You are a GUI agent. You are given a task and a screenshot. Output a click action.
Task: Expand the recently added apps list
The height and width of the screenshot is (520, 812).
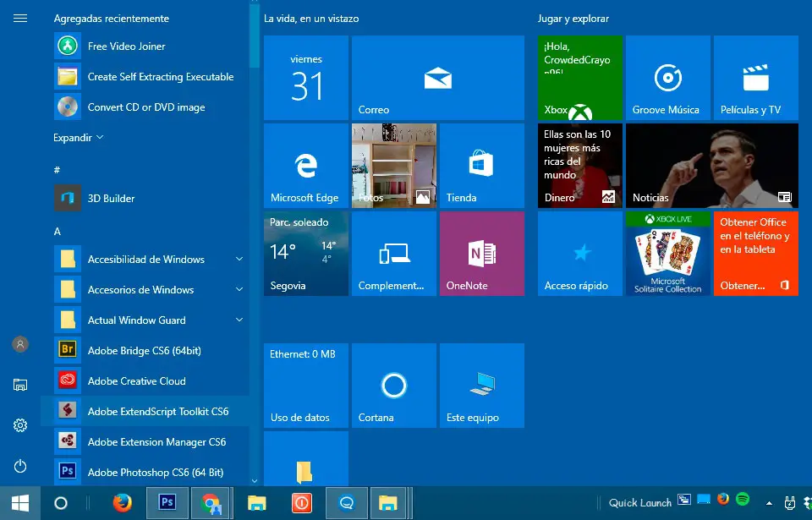[78, 138]
